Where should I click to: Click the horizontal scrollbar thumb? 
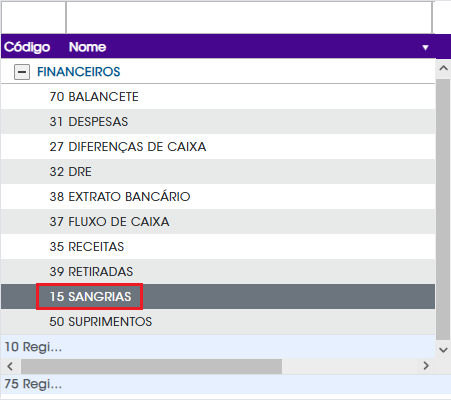[152, 366]
